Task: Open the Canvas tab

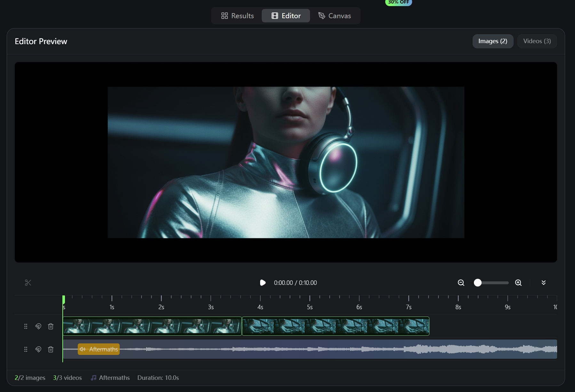Action: pyautogui.click(x=334, y=16)
